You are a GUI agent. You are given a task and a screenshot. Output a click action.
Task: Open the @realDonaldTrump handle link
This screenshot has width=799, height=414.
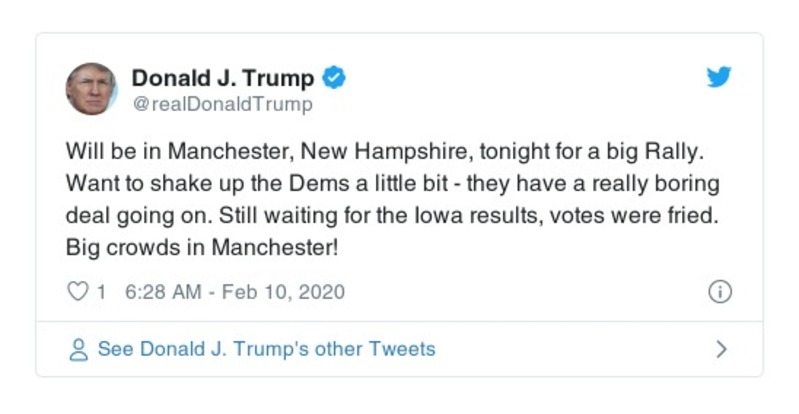click(x=222, y=104)
